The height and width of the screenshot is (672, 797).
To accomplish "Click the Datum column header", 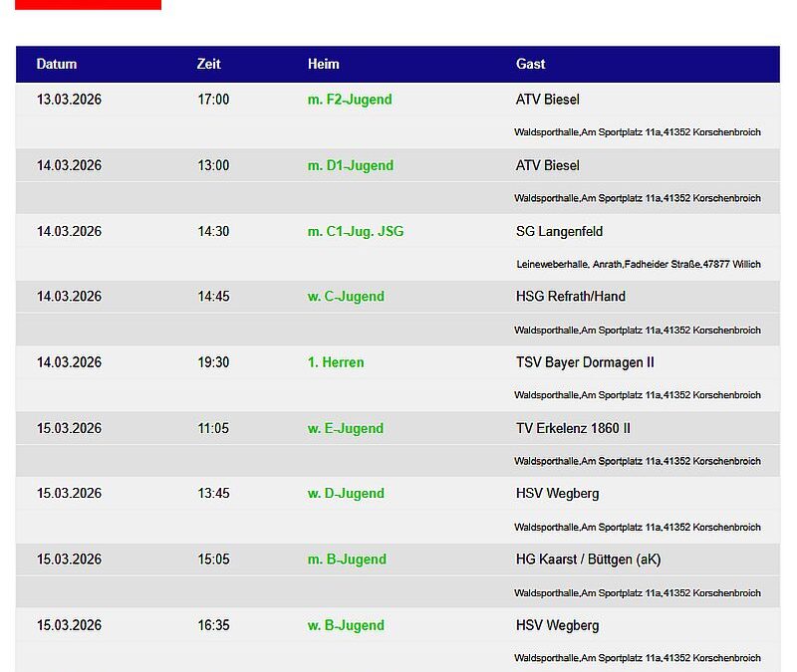I will click(x=57, y=64).
